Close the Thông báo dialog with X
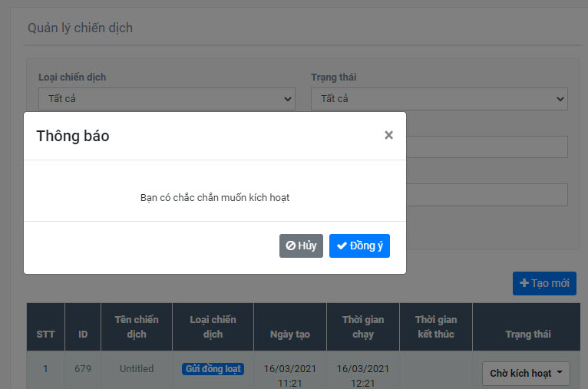Viewport: 588px width, 389px height. point(388,135)
